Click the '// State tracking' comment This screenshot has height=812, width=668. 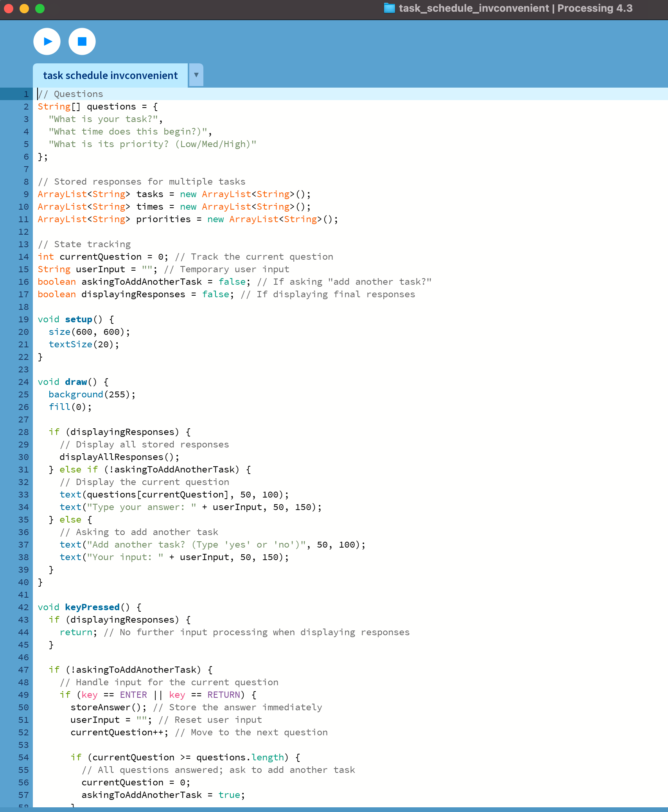84,244
